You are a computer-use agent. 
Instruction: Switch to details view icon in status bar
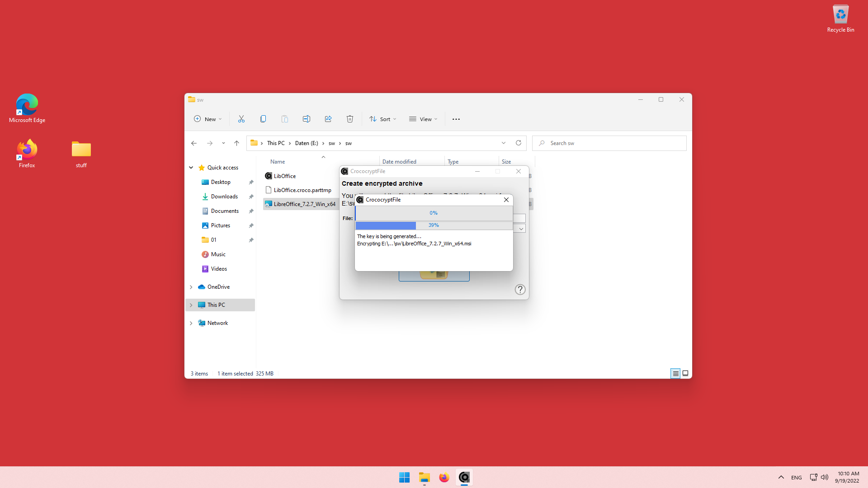click(x=675, y=374)
